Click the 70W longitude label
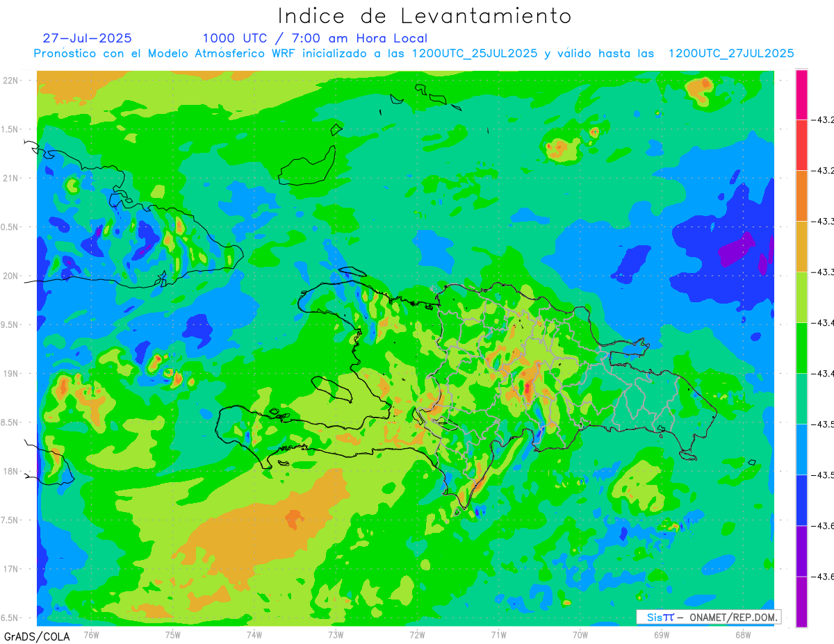The height and width of the screenshot is (644, 834). point(580,634)
